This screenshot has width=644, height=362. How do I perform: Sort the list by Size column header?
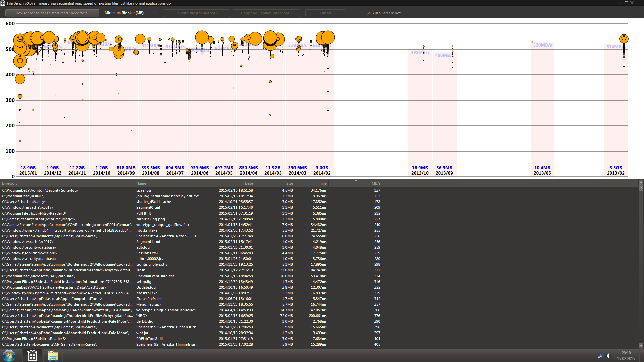pyautogui.click(x=289, y=183)
